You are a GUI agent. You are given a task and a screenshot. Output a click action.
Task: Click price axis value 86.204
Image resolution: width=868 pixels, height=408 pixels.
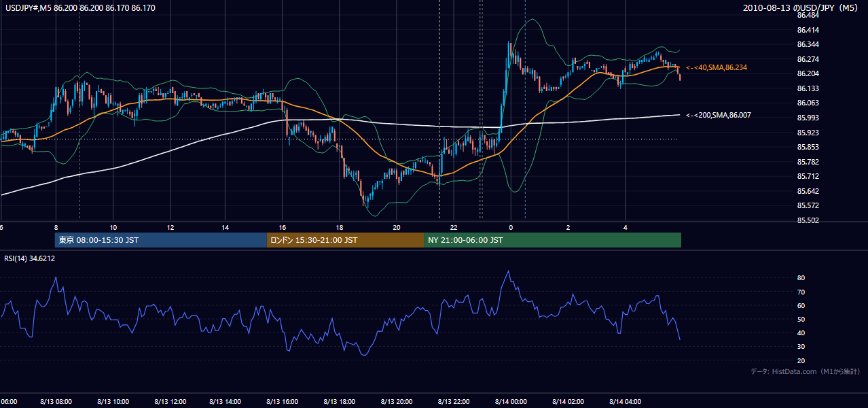click(x=809, y=74)
